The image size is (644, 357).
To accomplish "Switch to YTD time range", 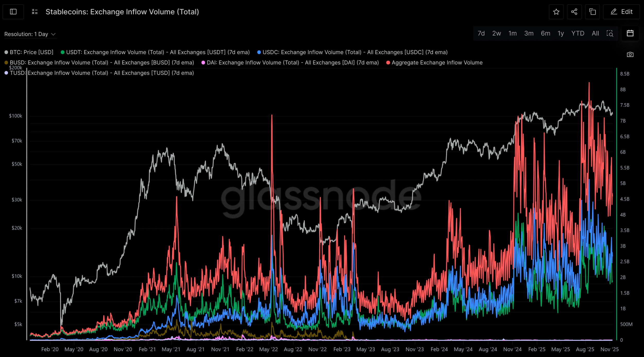I will click(x=578, y=33).
